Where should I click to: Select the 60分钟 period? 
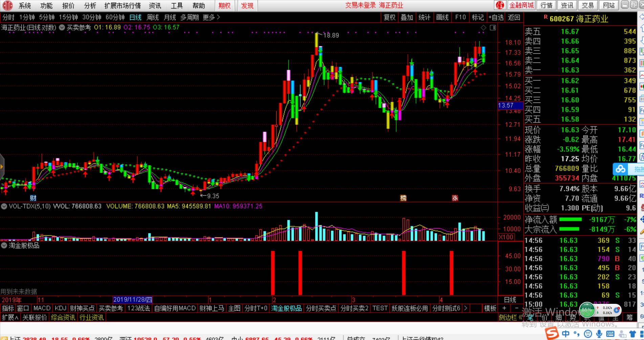[x=115, y=17]
